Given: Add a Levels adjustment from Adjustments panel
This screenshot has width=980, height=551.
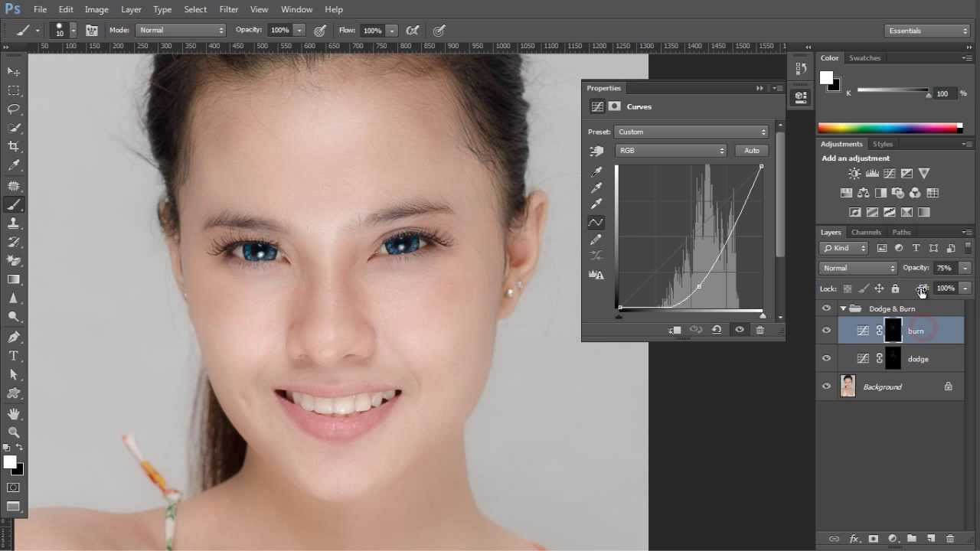Looking at the screenshot, I should point(872,174).
